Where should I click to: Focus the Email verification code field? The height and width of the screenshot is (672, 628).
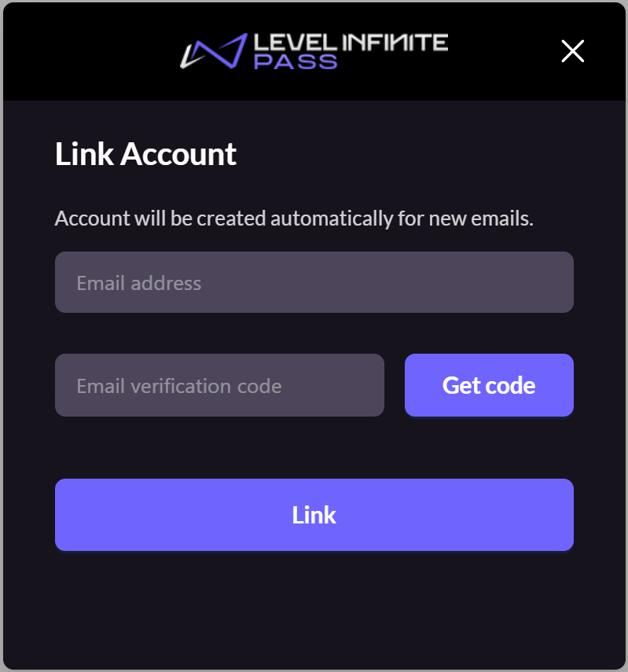219,385
